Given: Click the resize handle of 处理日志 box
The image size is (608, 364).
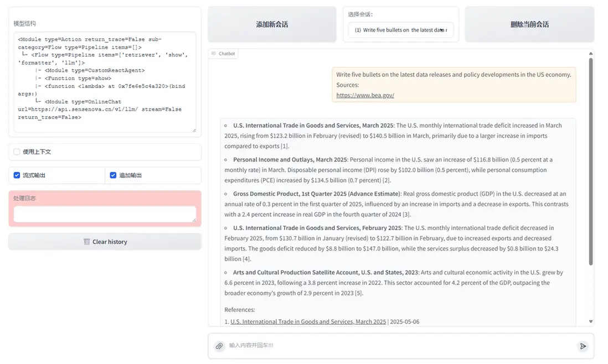Looking at the screenshot, I should pyautogui.click(x=194, y=220).
